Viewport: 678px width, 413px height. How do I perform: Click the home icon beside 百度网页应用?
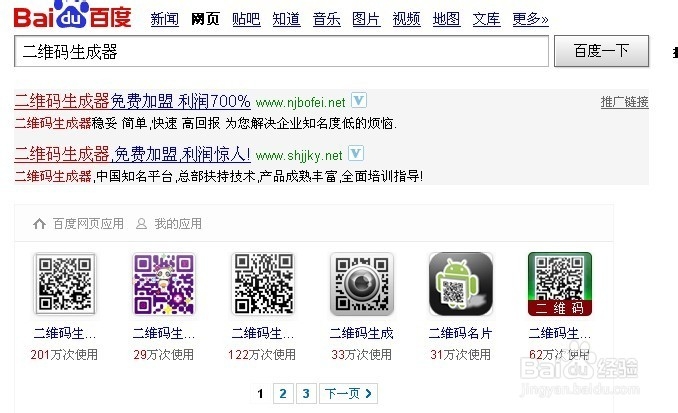click(39, 224)
